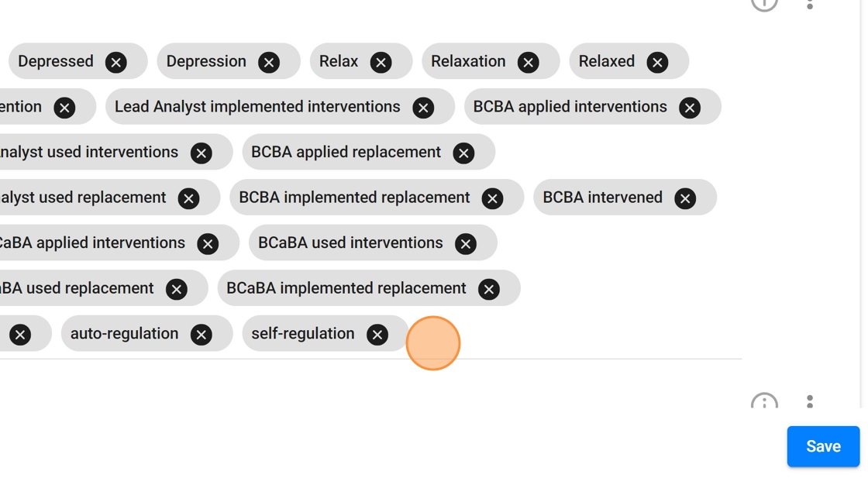This screenshot has height=485, width=868.
Task: Click the Save button
Action: [x=823, y=446]
